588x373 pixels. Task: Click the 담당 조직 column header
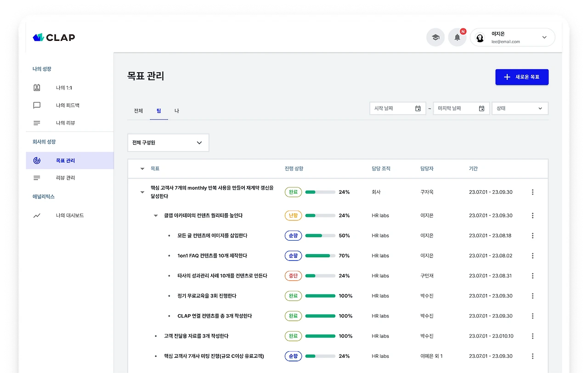pyautogui.click(x=381, y=169)
